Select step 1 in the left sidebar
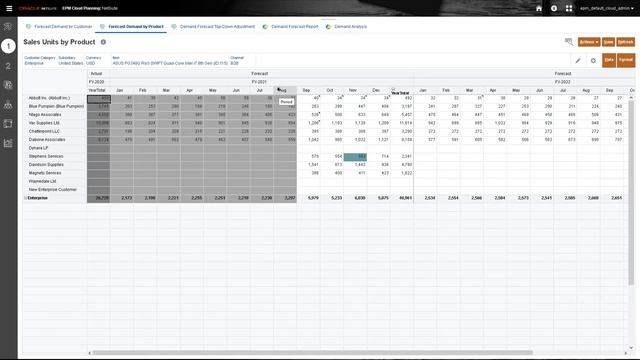 [x=8, y=46]
